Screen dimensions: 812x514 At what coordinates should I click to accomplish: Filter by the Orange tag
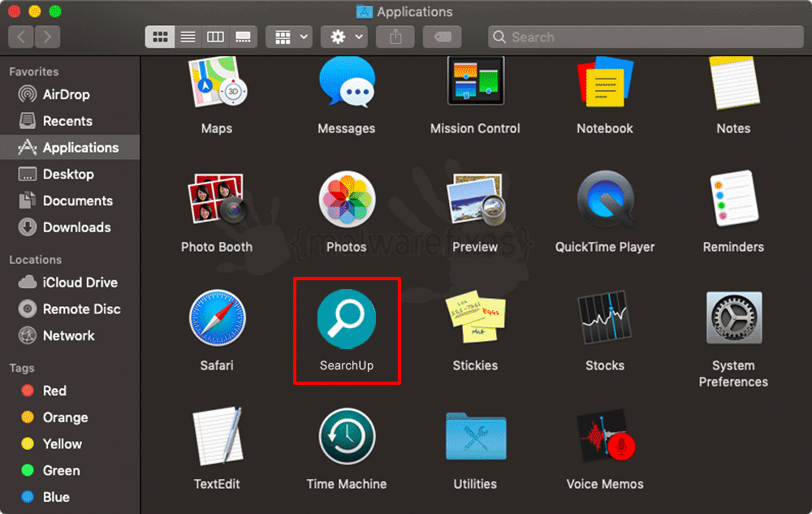(70, 417)
